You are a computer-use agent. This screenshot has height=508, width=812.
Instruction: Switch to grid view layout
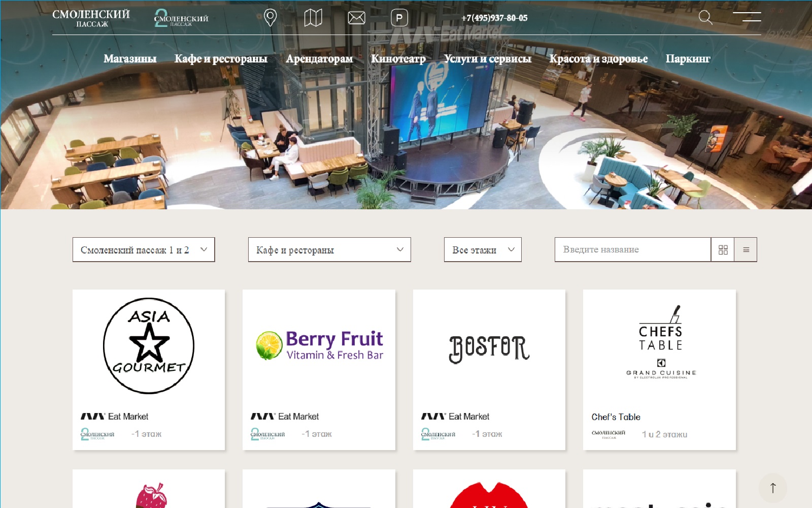(x=723, y=249)
